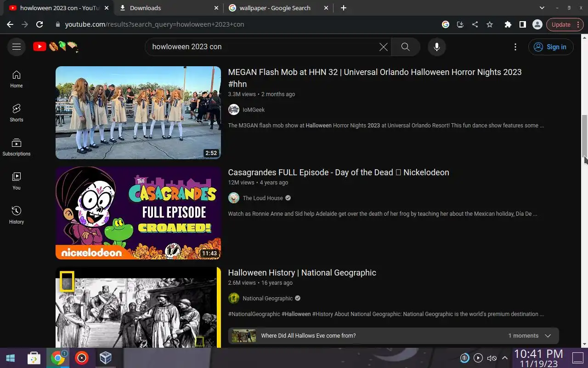Open YouTube settings three-dot menu
588x368 pixels.
pyautogui.click(x=515, y=47)
